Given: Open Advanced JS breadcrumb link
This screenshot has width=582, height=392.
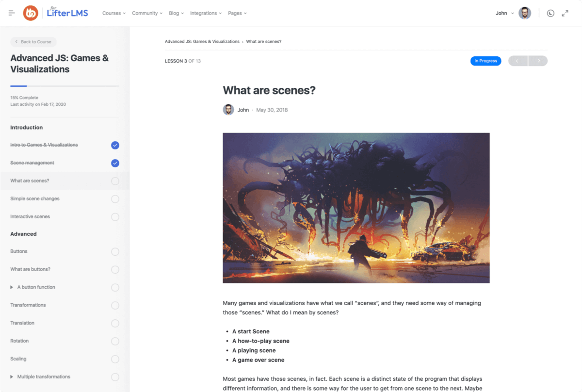Looking at the screenshot, I should pos(202,41).
